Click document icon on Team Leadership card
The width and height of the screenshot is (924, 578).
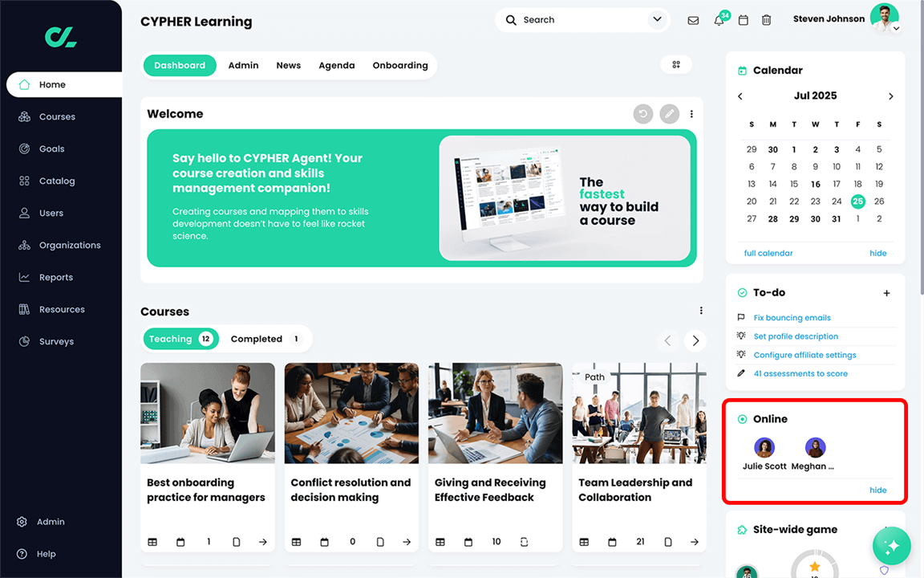667,542
